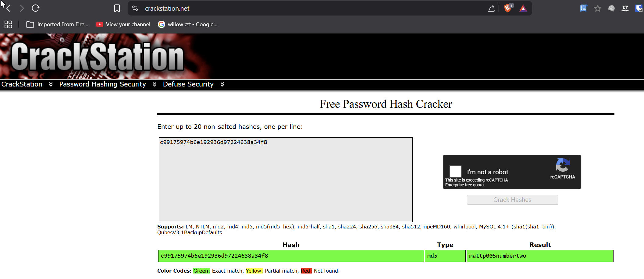The width and height of the screenshot is (644, 279).
Task: Open the translate extension icon
Action: [625, 8]
